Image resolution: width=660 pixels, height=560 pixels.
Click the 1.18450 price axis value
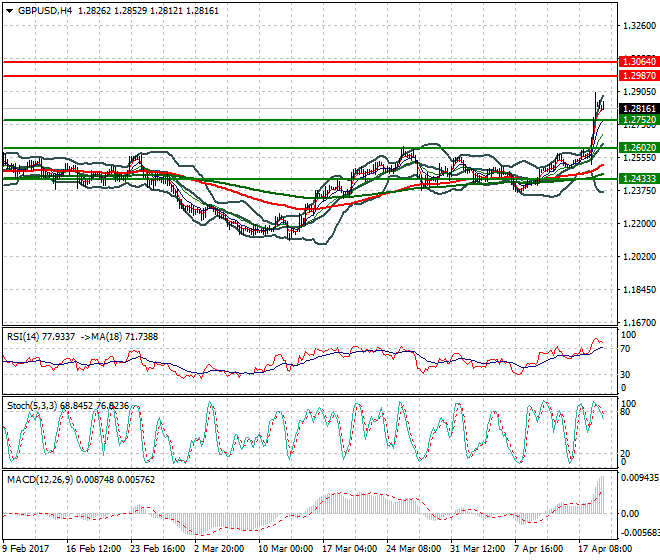[x=639, y=290]
